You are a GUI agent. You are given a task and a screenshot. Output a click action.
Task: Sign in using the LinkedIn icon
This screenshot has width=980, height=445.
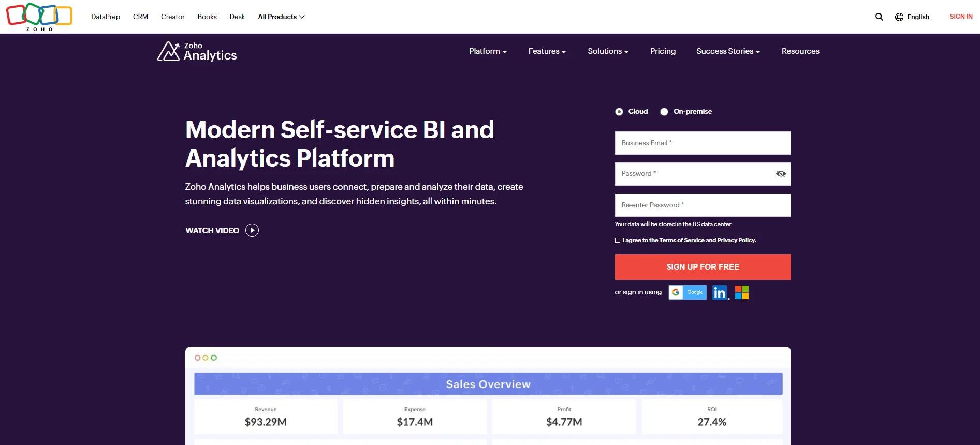coord(720,293)
